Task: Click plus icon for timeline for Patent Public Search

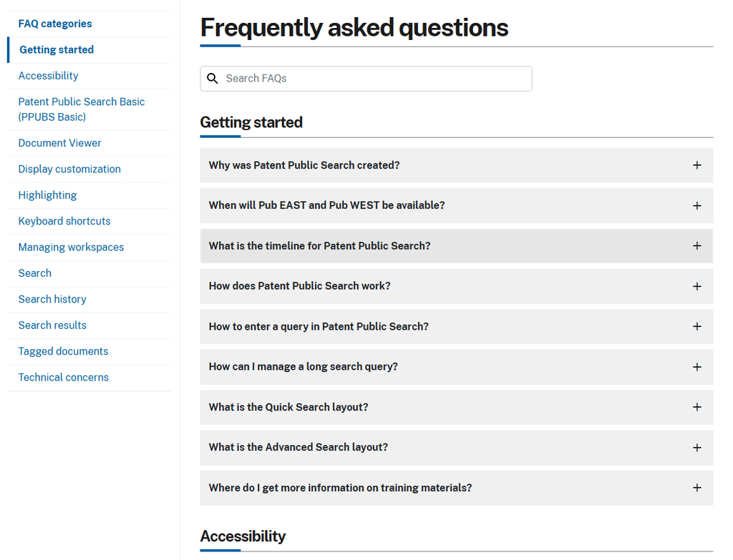Action: pos(696,246)
